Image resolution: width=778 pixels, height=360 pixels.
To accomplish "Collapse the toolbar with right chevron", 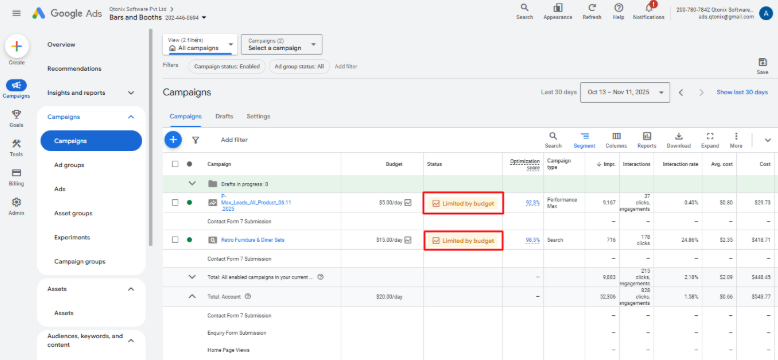I will pyautogui.click(x=768, y=140).
